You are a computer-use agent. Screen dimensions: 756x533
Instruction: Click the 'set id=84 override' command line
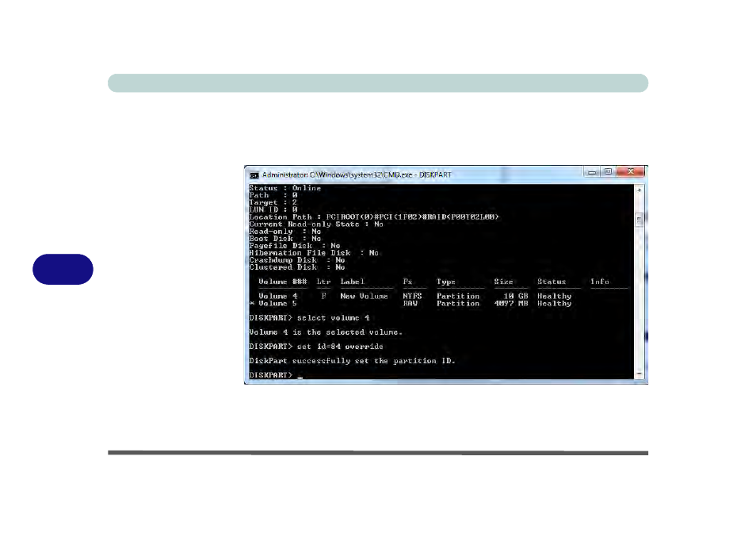[x=316, y=347]
